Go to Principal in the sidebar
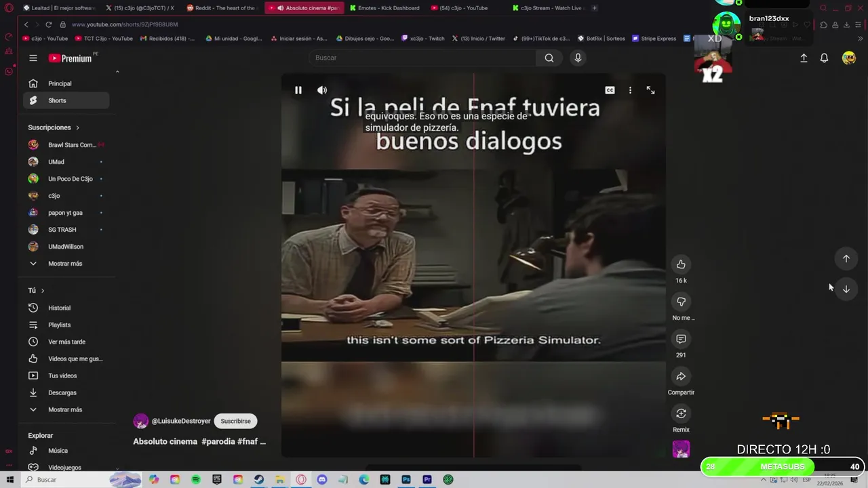 point(66,83)
